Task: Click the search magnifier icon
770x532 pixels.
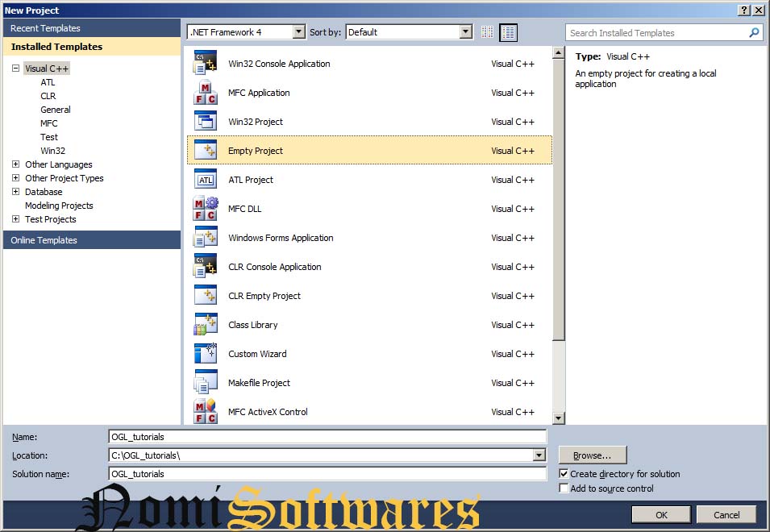Action: coord(754,33)
